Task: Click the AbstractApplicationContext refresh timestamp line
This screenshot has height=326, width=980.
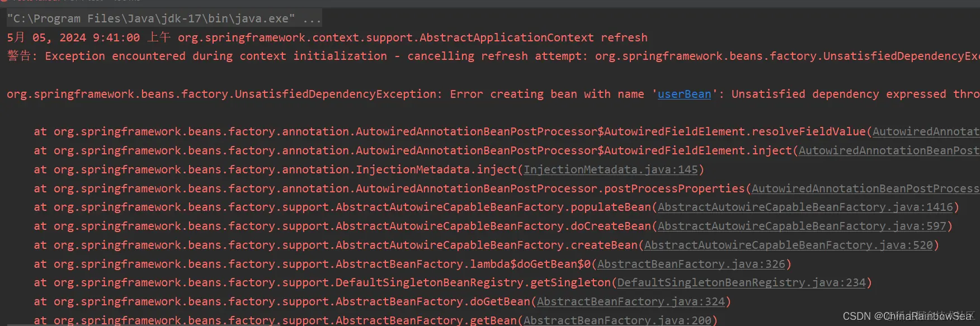Action: click(327, 37)
